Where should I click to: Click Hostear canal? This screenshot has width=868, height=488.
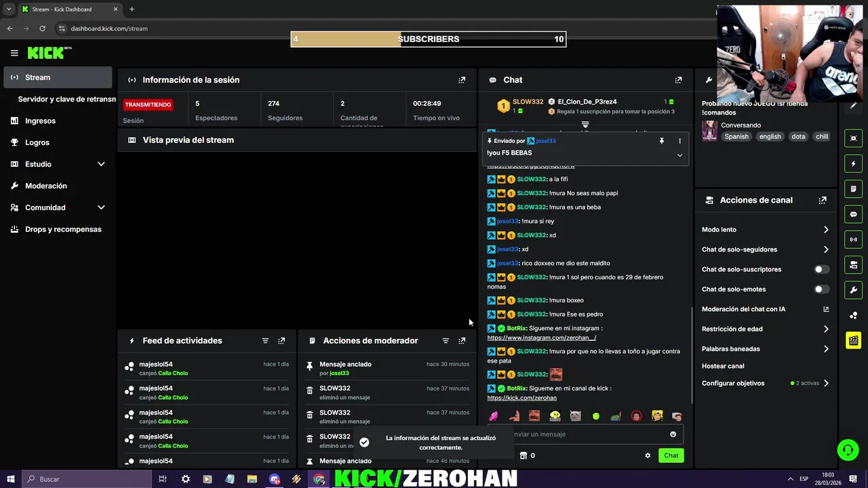point(723,366)
